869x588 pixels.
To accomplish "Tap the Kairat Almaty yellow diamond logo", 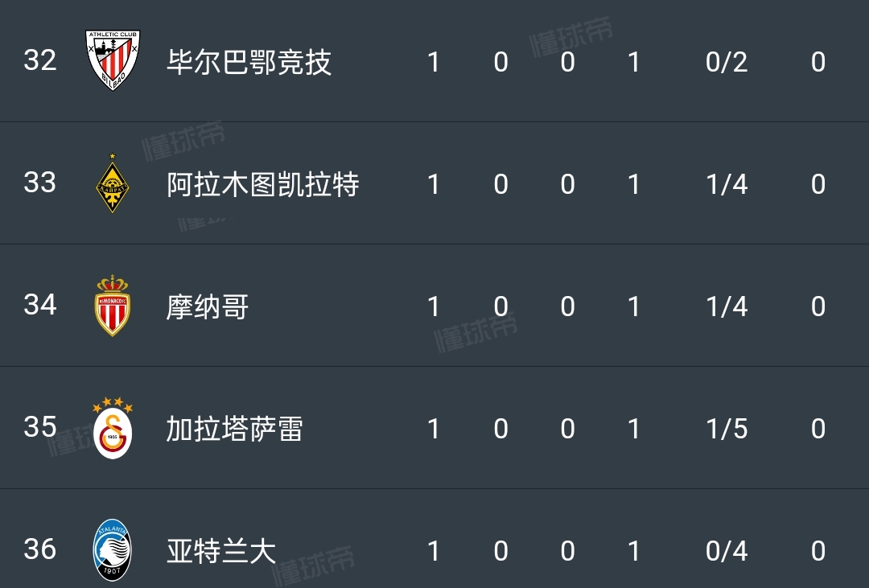I will [113, 183].
